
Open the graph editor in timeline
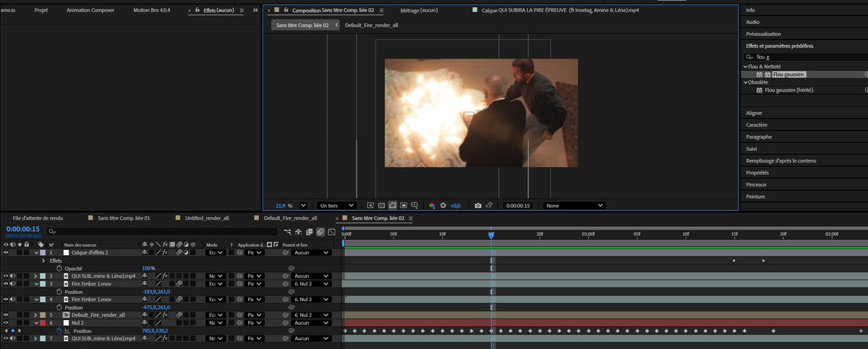[x=331, y=232]
